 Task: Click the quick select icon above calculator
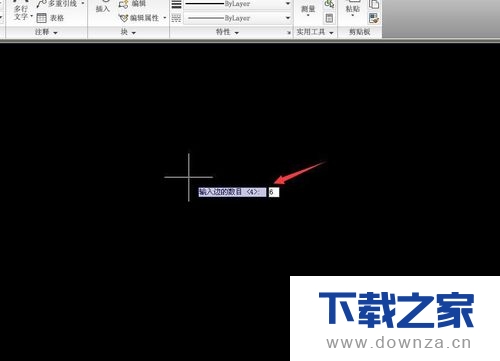329,4
